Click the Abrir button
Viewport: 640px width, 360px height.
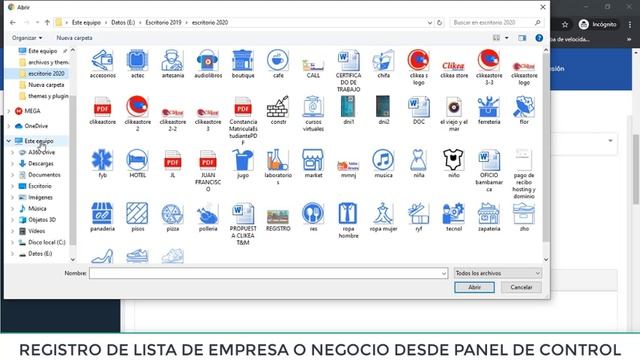tap(474, 287)
